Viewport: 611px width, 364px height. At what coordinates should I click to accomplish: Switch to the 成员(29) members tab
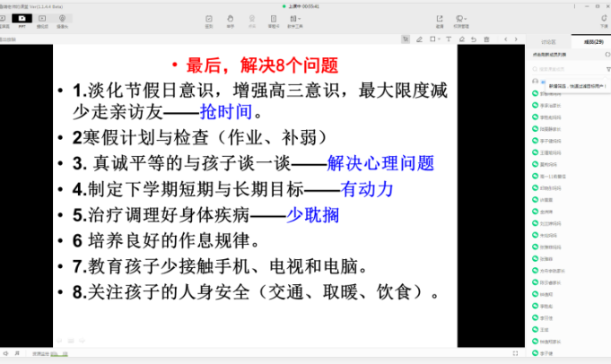pos(588,41)
